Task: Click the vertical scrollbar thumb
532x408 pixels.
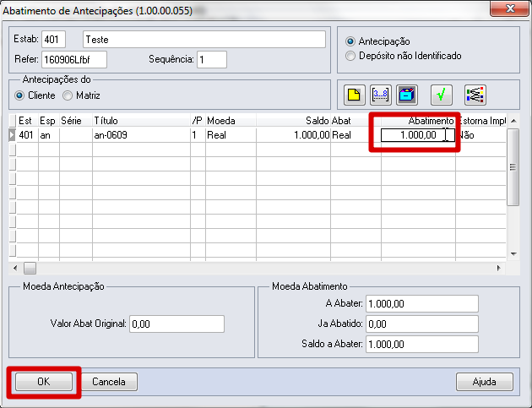Action: 513,167
